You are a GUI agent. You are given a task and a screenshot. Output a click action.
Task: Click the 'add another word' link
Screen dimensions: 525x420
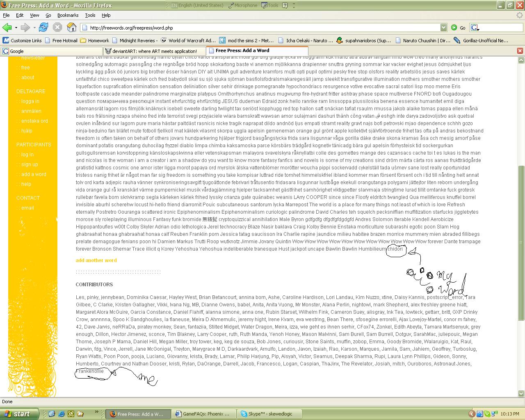click(96, 260)
